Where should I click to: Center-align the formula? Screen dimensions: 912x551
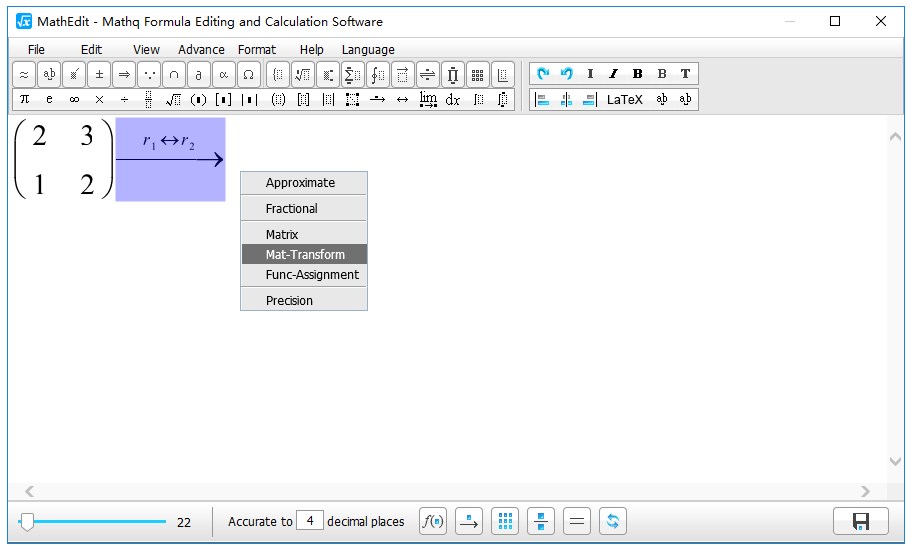[566, 99]
